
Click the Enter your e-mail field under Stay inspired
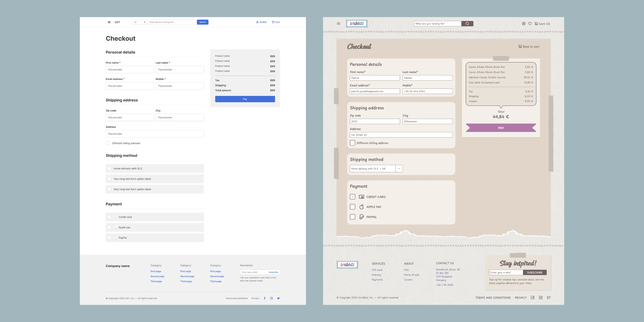point(506,272)
